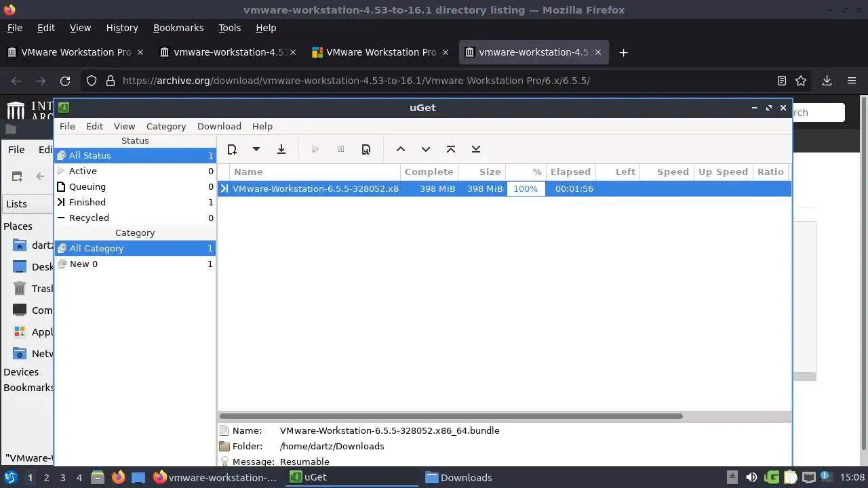868x488 pixels.
Task: Click uGet's New Download toolbar icon
Action: pos(232,149)
